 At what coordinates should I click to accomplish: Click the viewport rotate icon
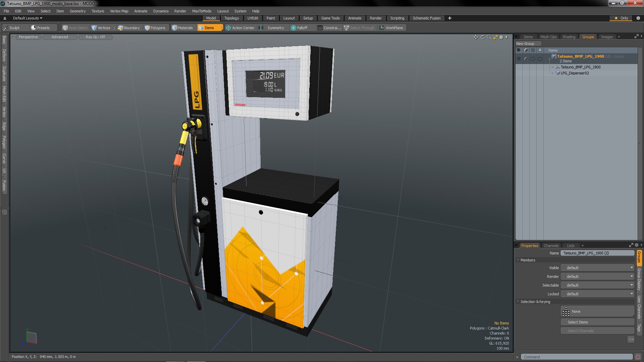482,37
